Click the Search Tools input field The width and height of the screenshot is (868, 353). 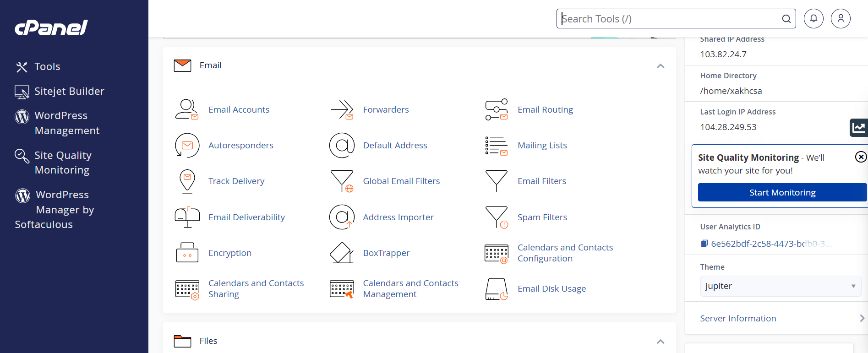[x=669, y=19]
